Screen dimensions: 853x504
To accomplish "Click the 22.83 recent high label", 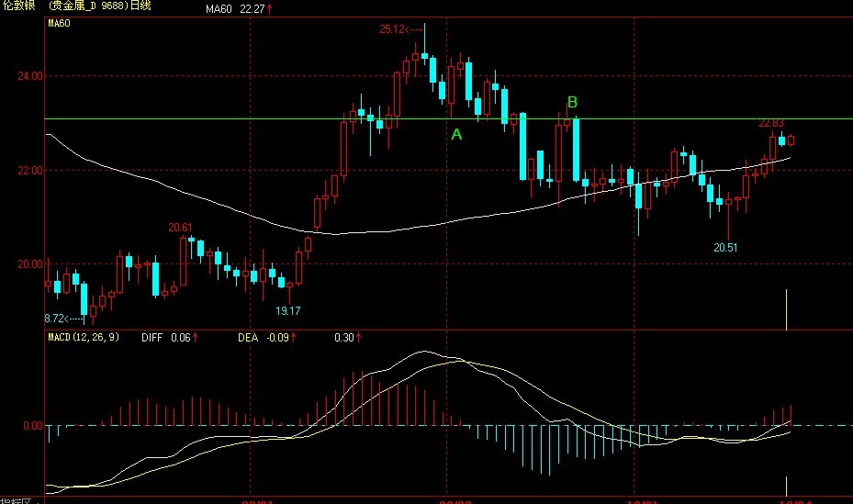I will coord(771,123).
